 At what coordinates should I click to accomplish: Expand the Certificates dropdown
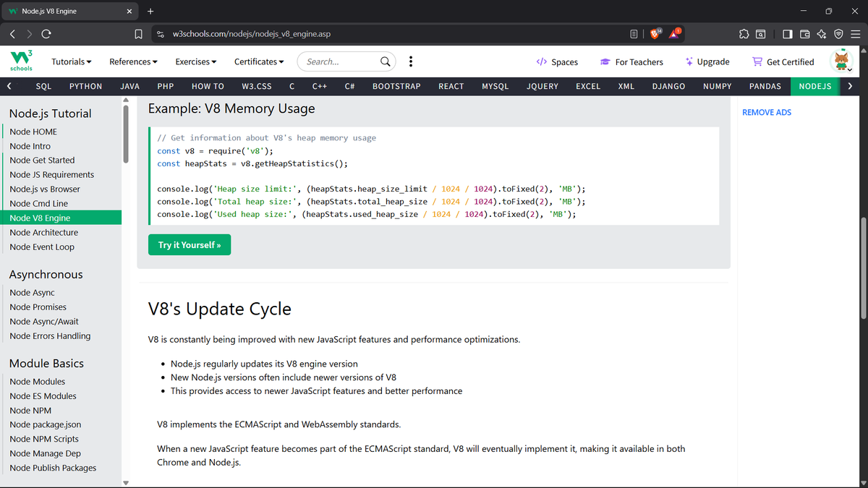pyautogui.click(x=259, y=61)
